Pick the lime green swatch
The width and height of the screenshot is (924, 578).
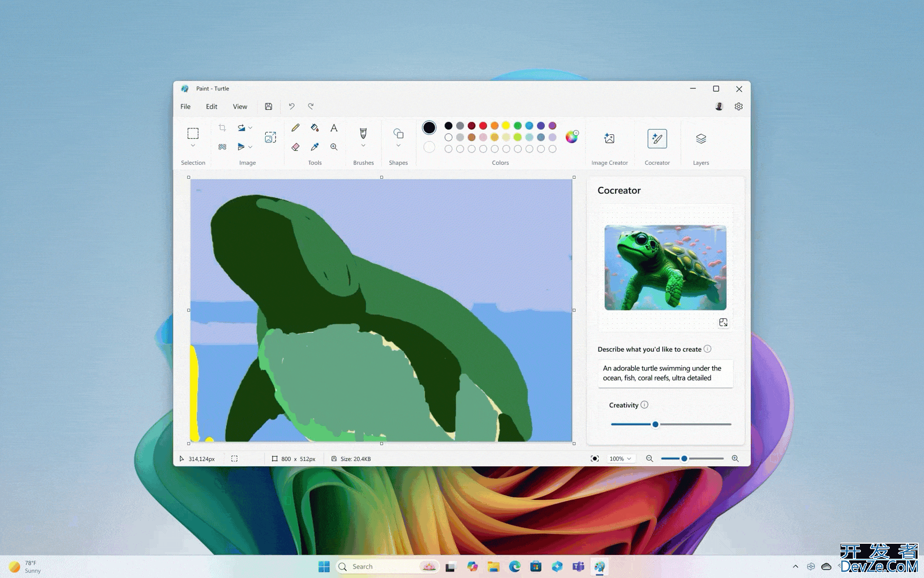pyautogui.click(x=518, y=137)
